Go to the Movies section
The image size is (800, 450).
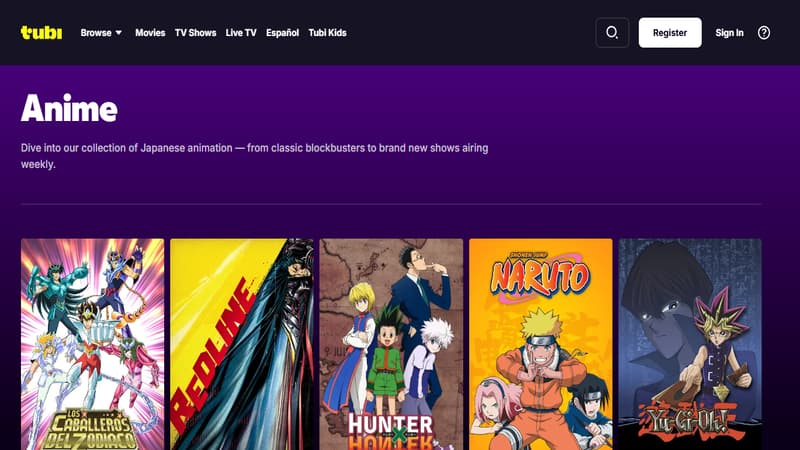pos(150,33)
